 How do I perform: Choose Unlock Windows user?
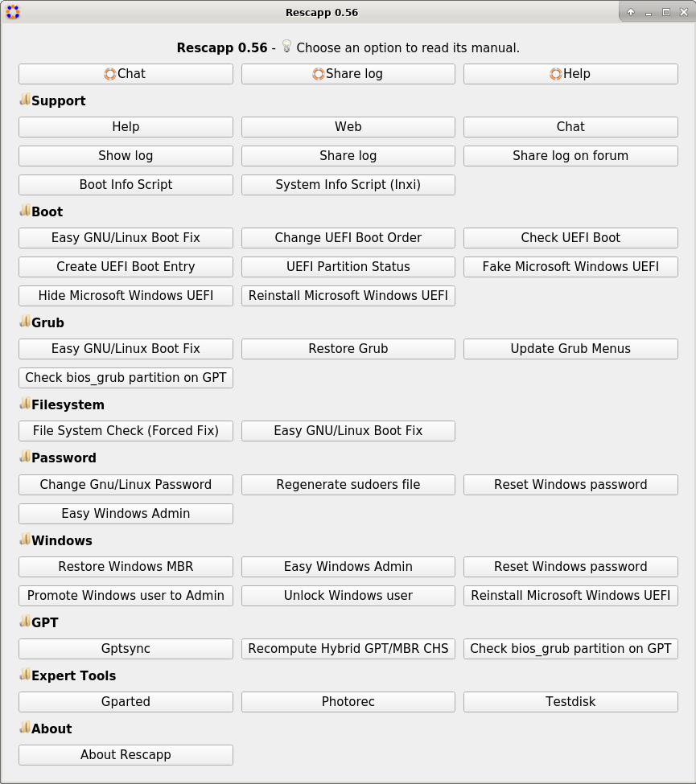(348, 596)
